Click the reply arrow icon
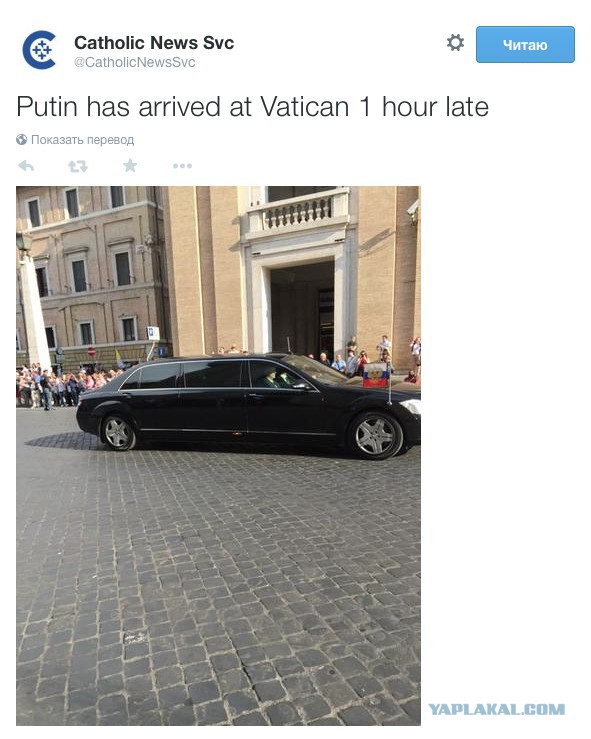The width and height of the screenshot is (591, 739). pos(26,165)
